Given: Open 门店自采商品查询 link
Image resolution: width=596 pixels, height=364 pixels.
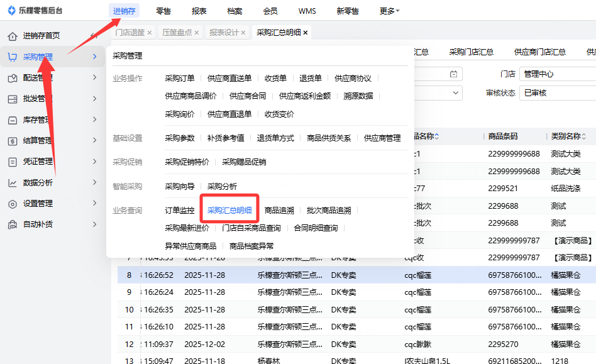Looking at the screenshot, I should [251, 228].
